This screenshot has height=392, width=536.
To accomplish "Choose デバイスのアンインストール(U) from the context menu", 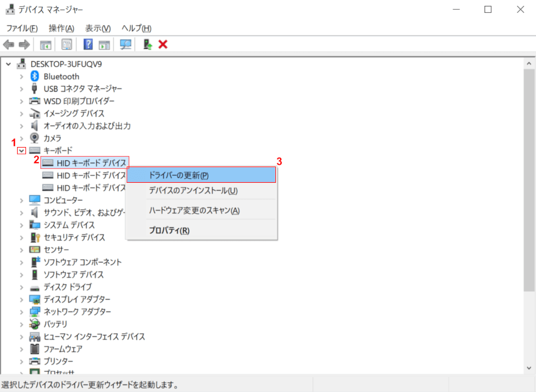I will 193,191.
